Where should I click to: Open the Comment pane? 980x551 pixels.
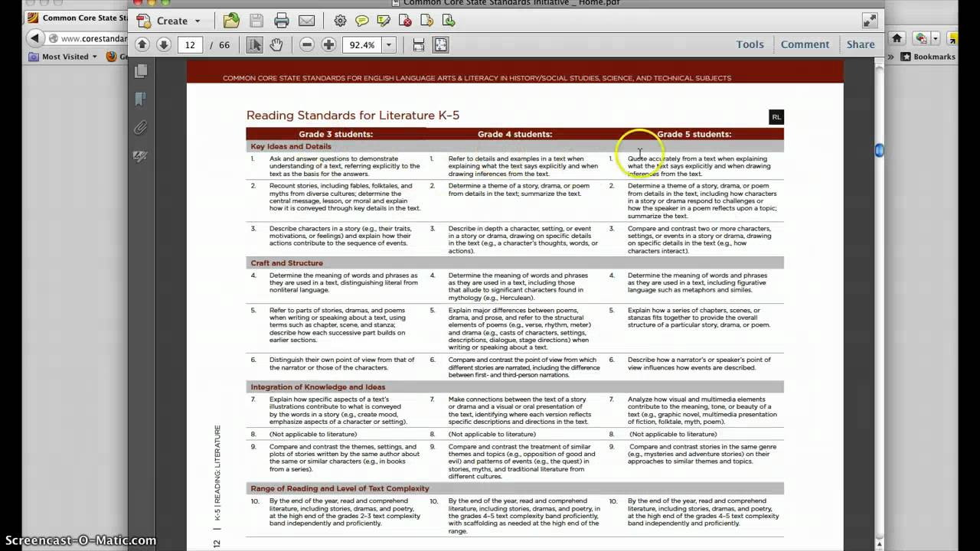point(805,44)
